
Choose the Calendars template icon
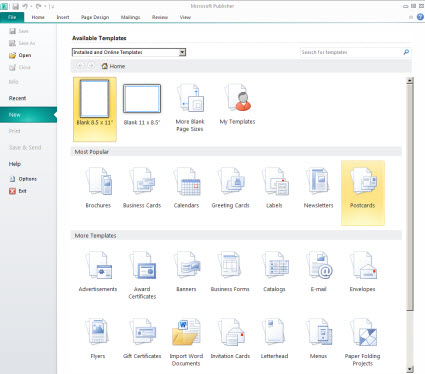[186, 182]
